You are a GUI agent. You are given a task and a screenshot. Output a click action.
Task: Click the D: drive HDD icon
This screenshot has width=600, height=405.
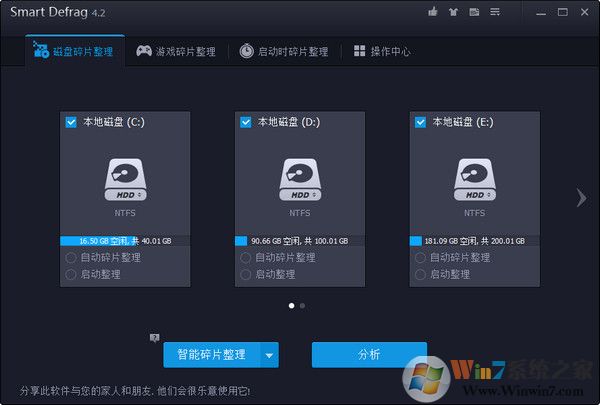click(300, 180)
